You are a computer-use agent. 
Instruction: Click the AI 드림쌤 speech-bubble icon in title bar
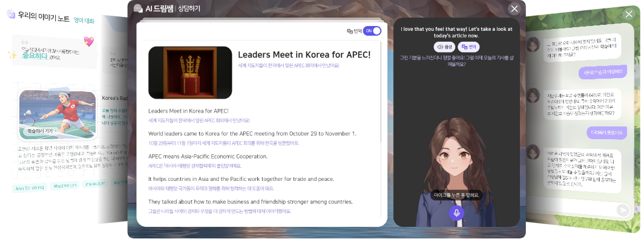139,8
